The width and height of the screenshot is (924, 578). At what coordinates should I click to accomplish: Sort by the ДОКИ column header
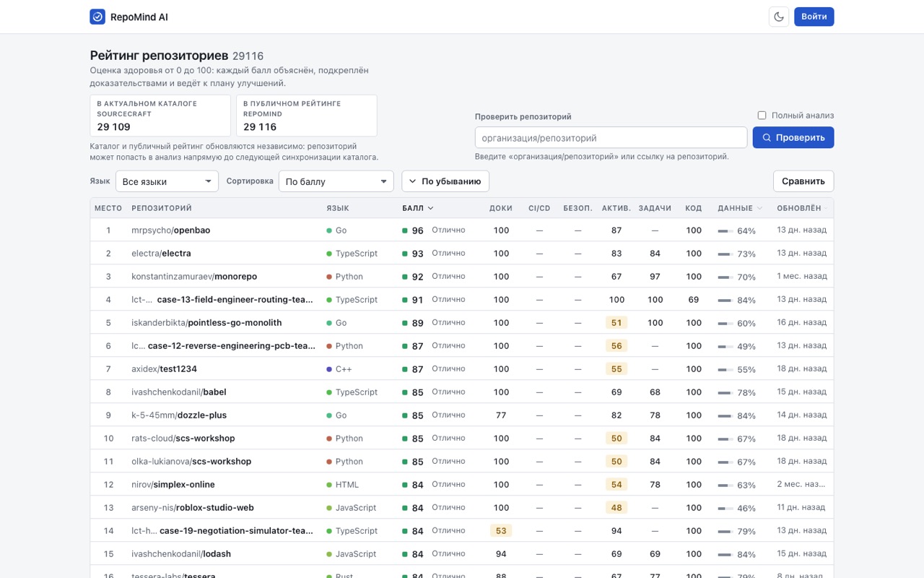pyautogui.click(x=501, y=208)
